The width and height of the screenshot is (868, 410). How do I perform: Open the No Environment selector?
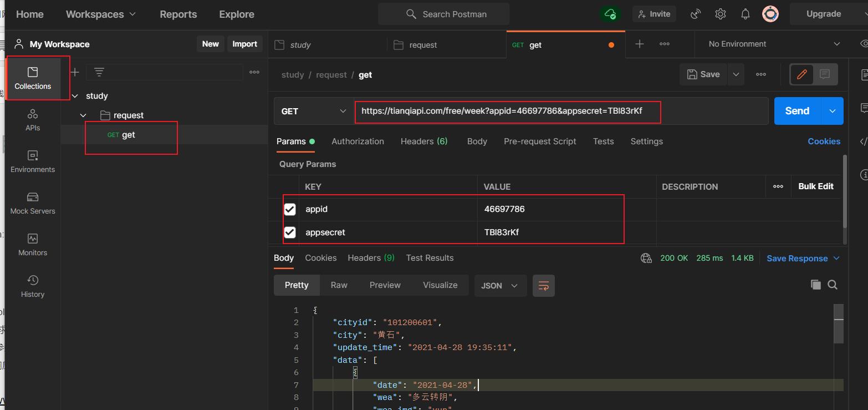[x=774, y=44]
